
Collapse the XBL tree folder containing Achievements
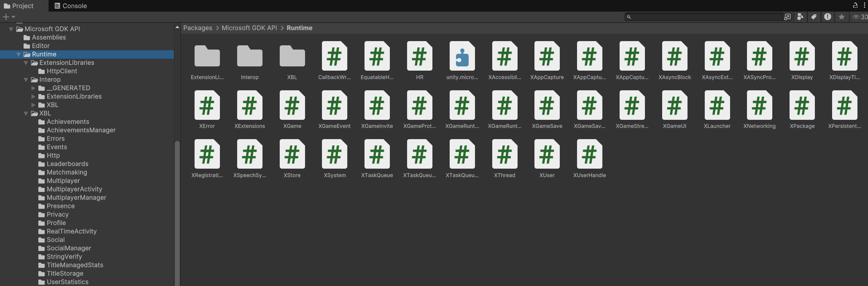click(26, 113)
